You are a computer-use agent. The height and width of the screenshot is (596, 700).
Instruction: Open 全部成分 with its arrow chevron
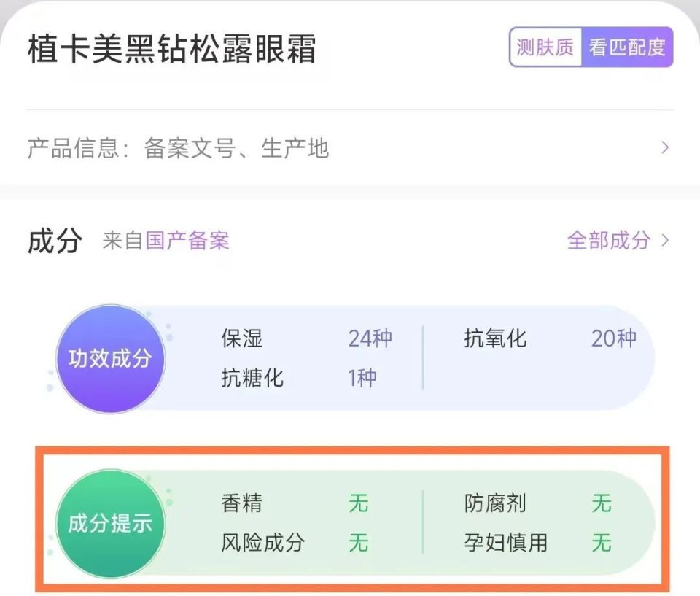(x=665, y=241)
